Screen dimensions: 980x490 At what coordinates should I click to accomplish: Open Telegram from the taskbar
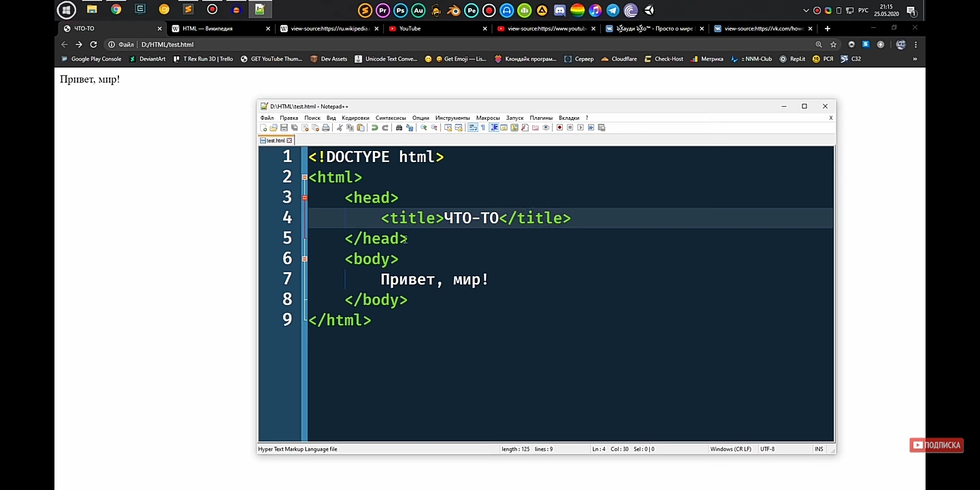point(612,10)
